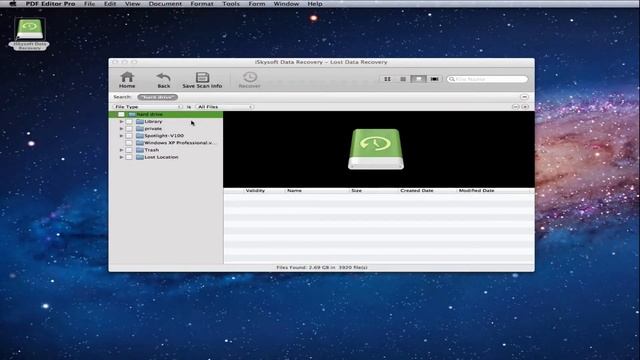Click the Recover clock icon
The image size is (640, 360).
[x=250, y=77]
